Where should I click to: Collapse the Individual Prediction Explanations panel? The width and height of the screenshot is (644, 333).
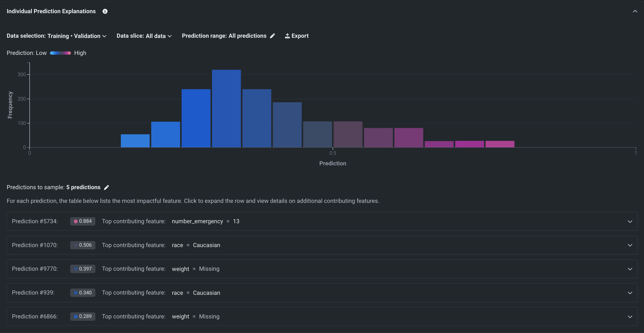(x=635, y=11)
